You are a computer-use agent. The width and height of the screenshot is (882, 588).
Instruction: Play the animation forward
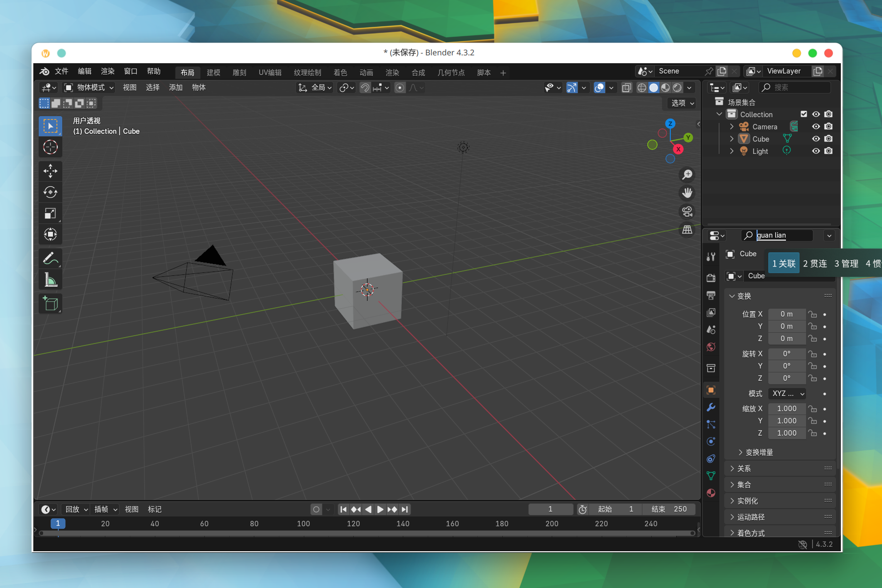click(380, 510)
